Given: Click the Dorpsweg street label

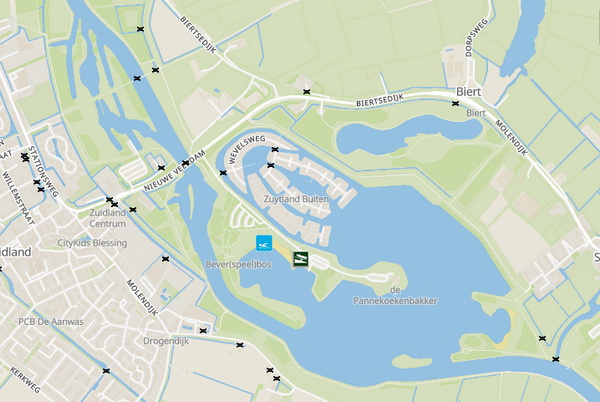Looking at the screenshot, I should (x=477, y=37).
